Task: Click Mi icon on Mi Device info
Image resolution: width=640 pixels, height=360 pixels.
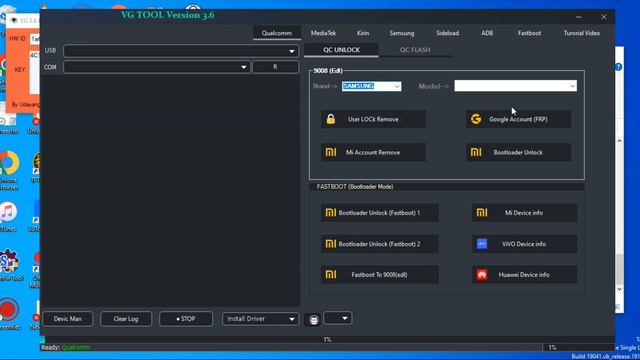Action: pos(482,213)
